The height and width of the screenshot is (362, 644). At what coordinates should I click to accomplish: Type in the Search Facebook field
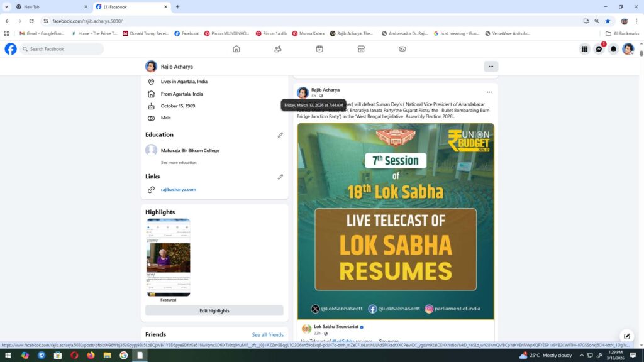62,49
